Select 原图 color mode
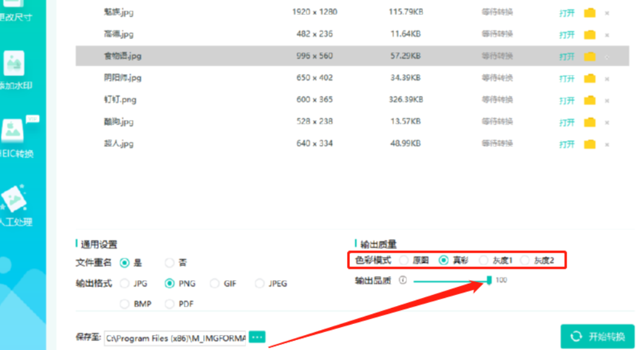 click(x=404, y=260)
